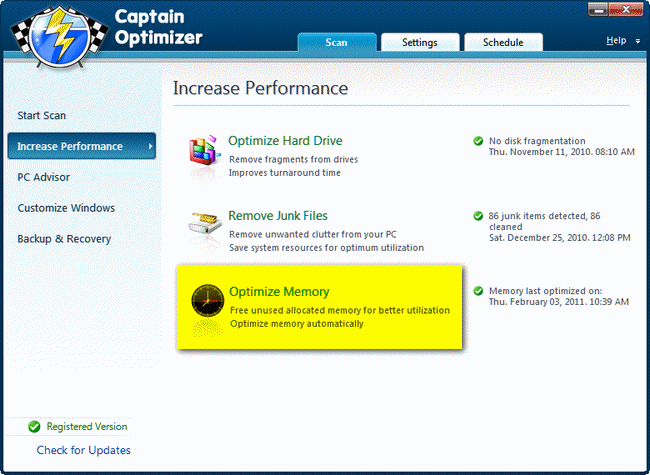Viewport: 650px width, 475px height.
Task: Click green check beside 86 junk items detected
Action: [x=478, y=216]
